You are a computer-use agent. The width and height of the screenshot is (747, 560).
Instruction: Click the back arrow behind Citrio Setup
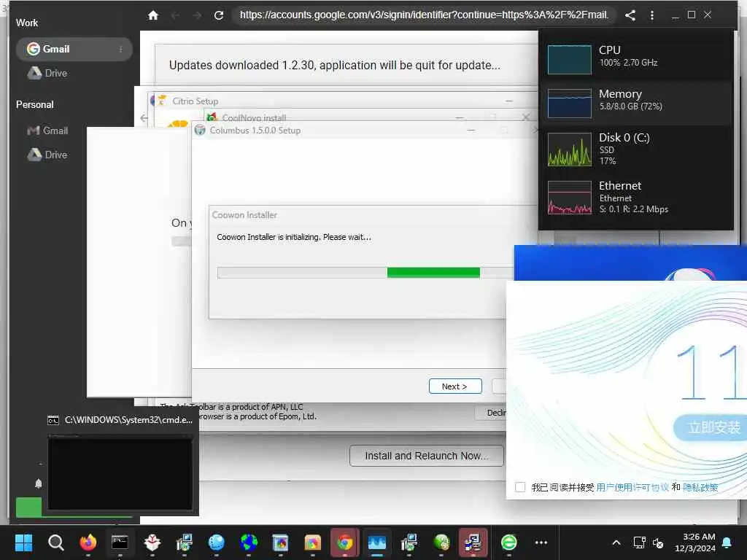[x=144, y=117]
